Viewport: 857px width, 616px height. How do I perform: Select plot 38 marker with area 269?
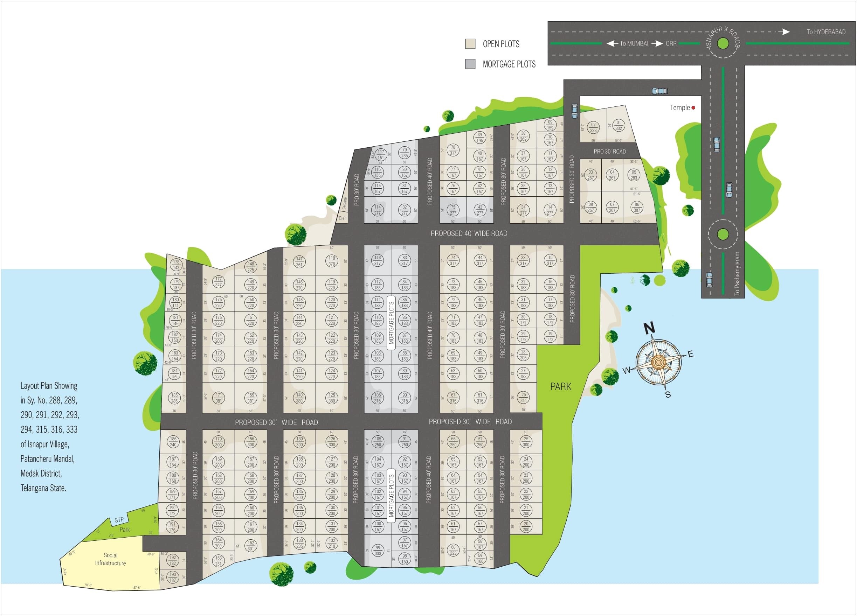pyautogui.click(x=523, y=136)
